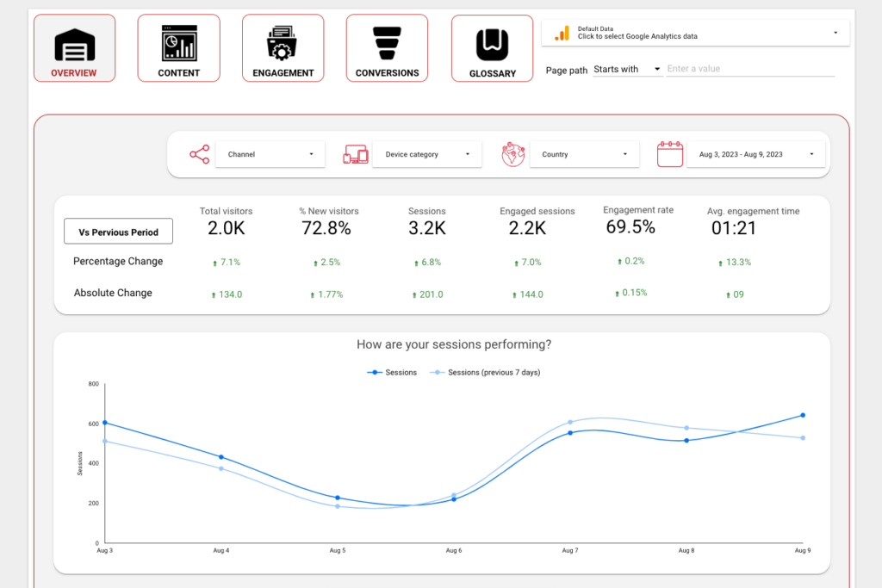Click the Content browser chart icon

point(179,42)
